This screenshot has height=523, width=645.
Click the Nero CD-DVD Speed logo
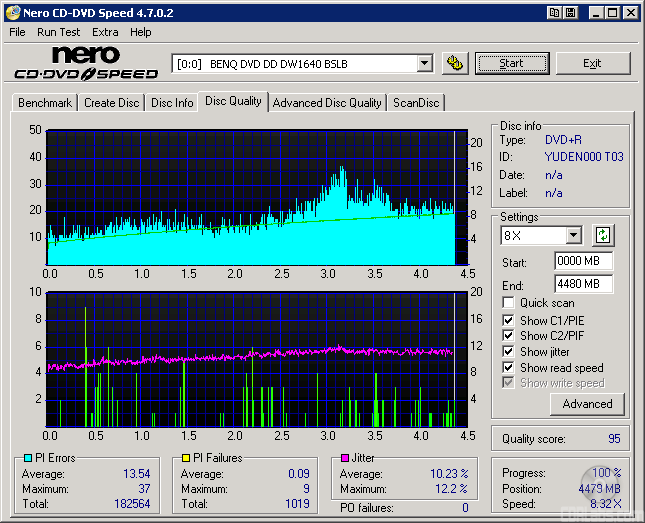pos(85,63)
